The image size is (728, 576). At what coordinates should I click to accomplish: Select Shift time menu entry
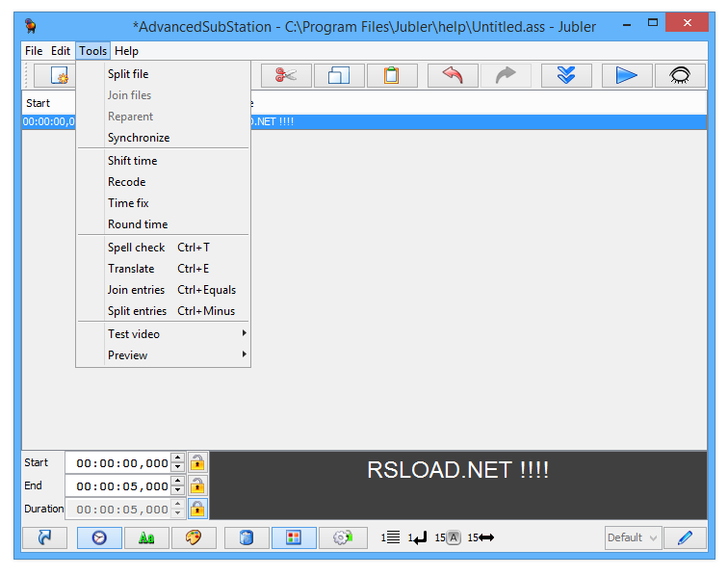tap(163, 161)
